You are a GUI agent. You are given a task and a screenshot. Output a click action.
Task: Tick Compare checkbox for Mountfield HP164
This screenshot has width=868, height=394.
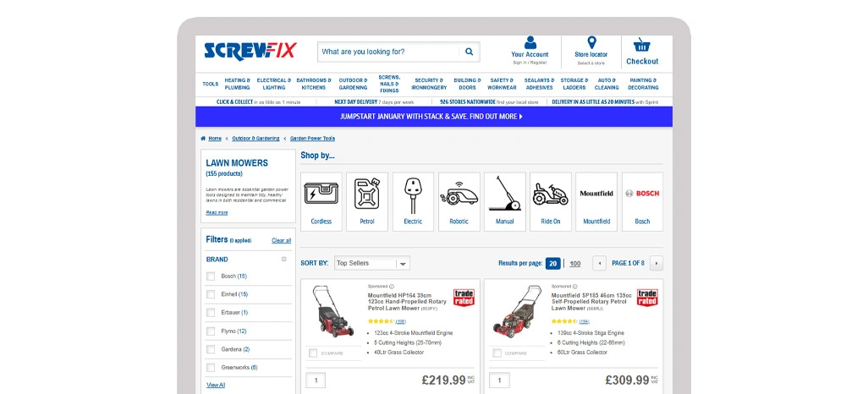(313, 353)
